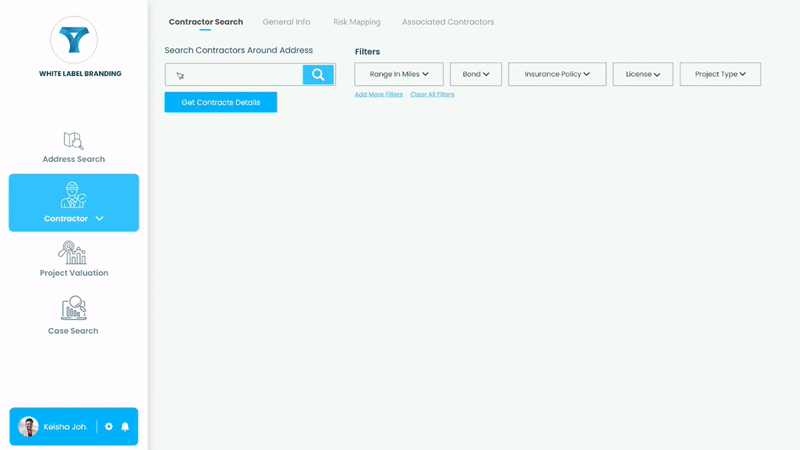Expand the Contractor chevron in sidebar

click(99, 218)
